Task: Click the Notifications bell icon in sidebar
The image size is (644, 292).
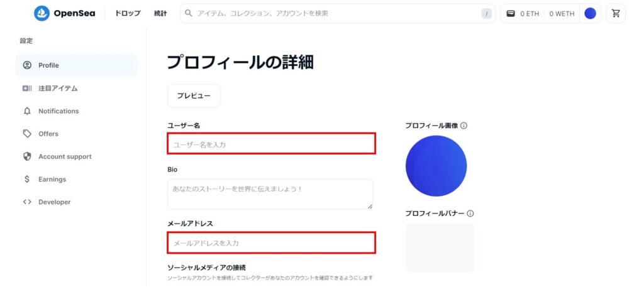Action: (27, 111)
